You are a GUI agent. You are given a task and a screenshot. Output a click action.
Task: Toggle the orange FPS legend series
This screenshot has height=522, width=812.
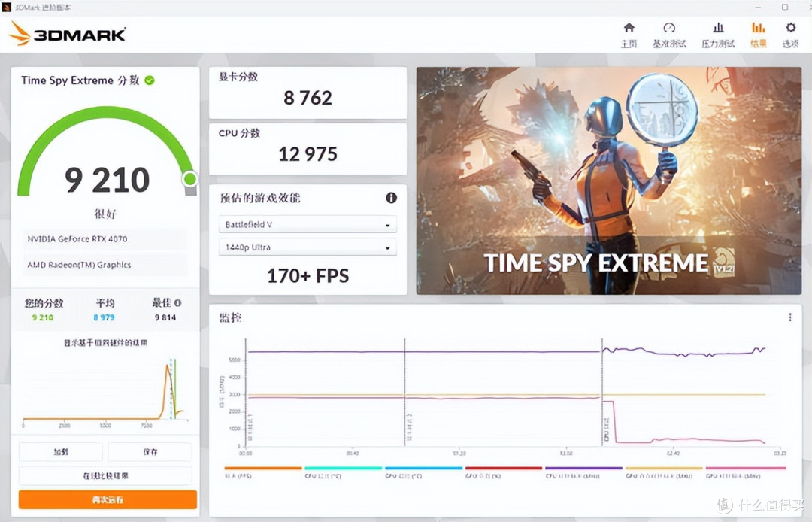point(262,472)
